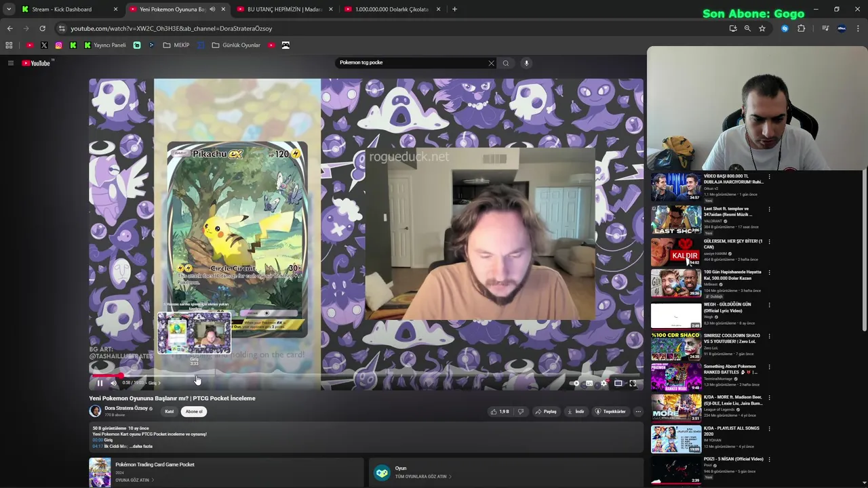Go to the YouTube home logo
The height and width of the screenshot is (488, 868).
(36, 63)
